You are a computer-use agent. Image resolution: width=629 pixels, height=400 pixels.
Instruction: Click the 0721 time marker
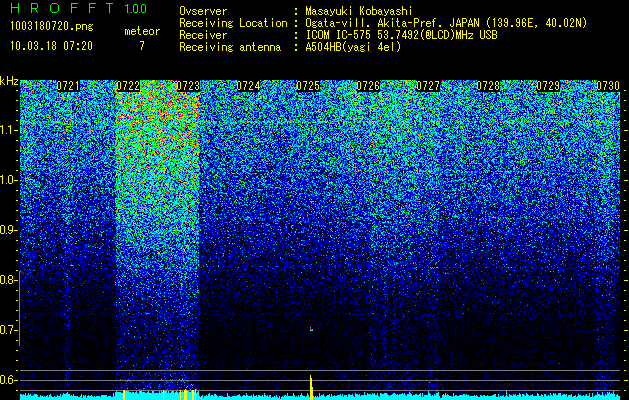click(x=68, y=86)
